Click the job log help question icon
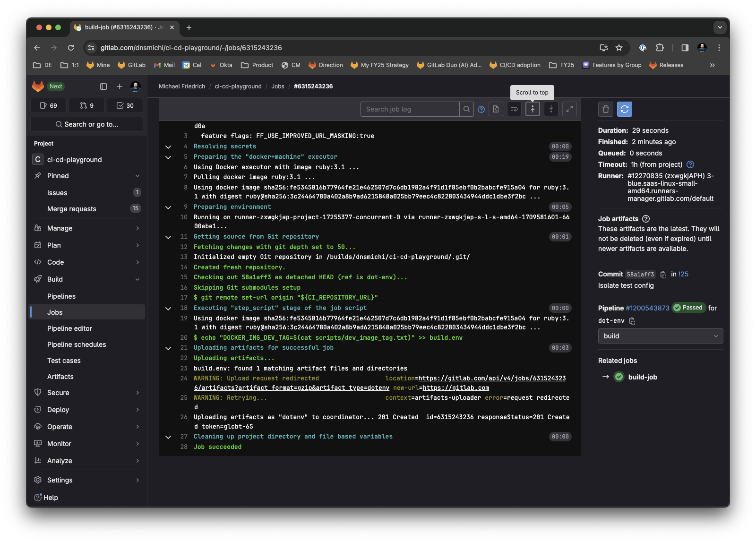 click(481, 109)
